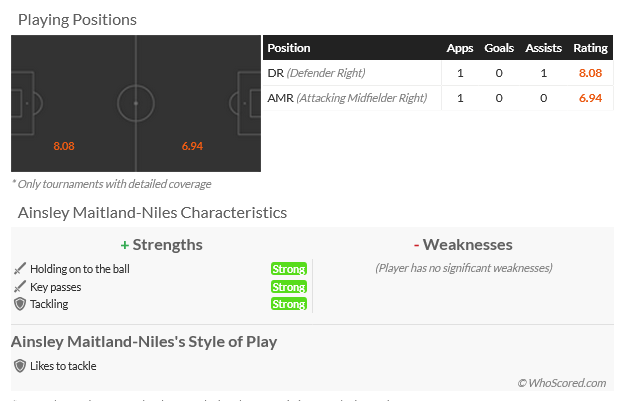
Task: Click the 8.08 rating on the pitch map
Action: [64, 146]
